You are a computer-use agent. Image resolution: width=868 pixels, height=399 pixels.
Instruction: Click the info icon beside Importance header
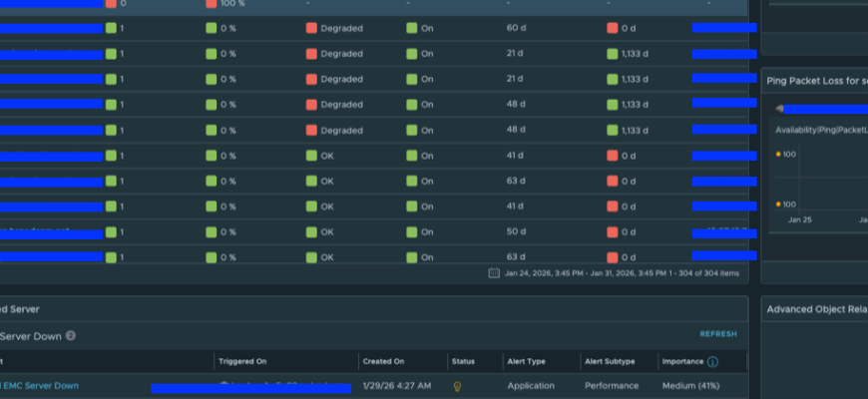(x=712, y=361)
